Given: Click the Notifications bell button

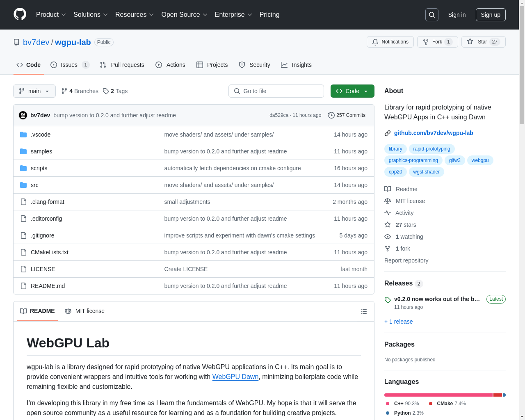Looking at the screenshot, I should pos(390,42).
